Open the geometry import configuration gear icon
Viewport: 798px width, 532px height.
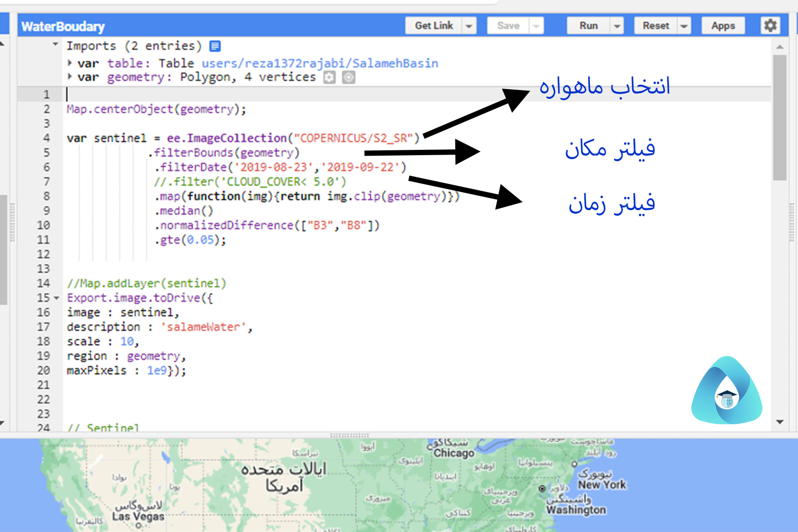click(329, 77)
